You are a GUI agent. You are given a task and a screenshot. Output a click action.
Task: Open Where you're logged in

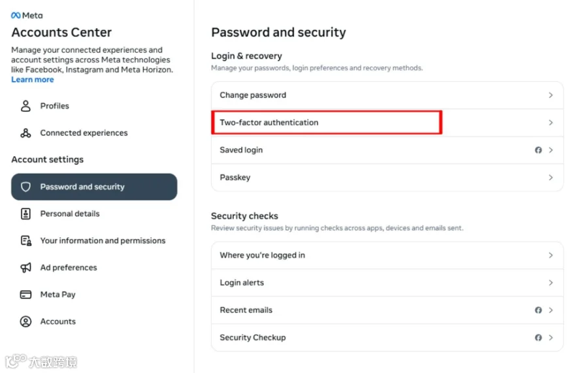pos(387,255)
